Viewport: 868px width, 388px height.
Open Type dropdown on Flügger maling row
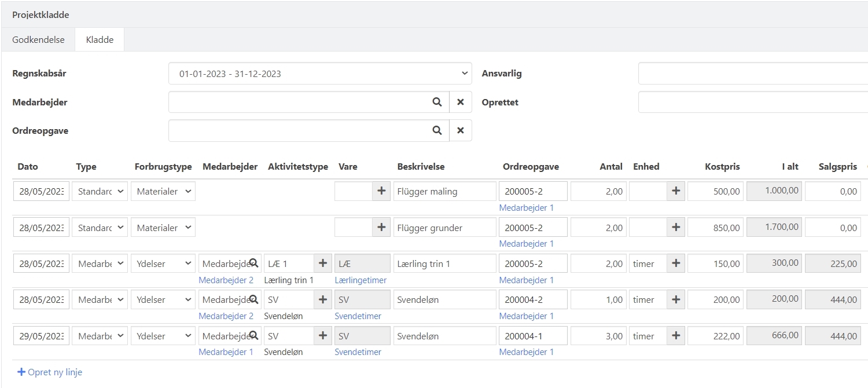[100, 191]
